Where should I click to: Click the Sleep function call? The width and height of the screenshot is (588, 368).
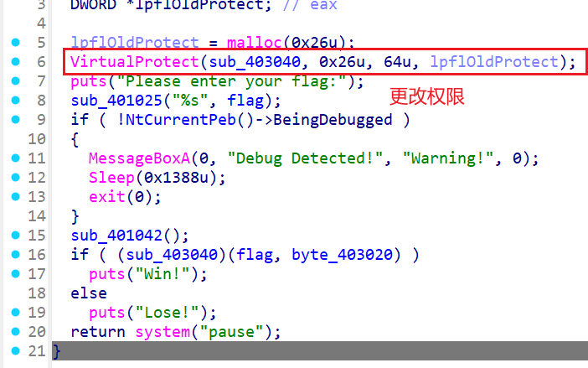click(111, 178)
